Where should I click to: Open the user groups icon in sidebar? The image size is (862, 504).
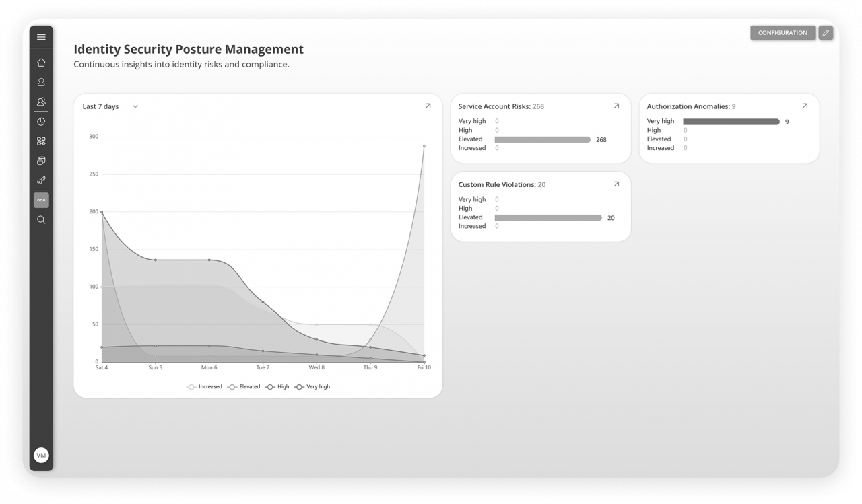pyautogui.click(x=41, y=102)
